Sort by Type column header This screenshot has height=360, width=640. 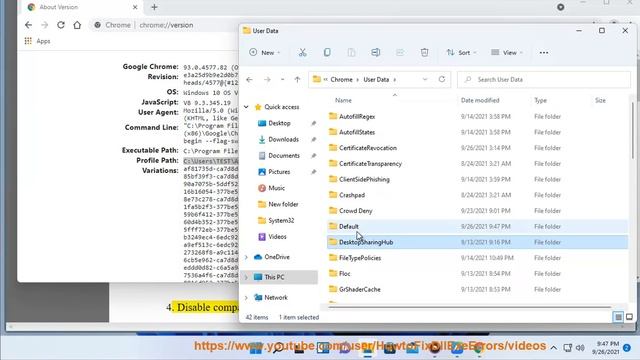tap(540, 100)
